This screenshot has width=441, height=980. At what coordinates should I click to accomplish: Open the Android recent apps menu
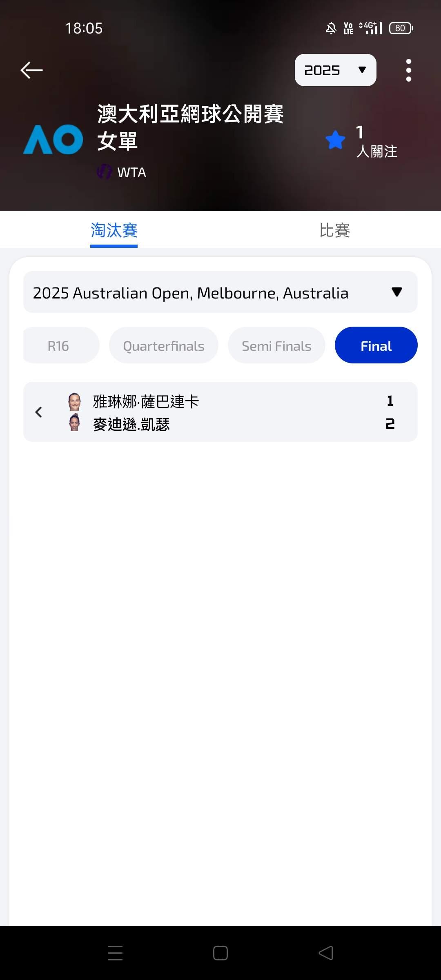(x=115, y=953)
